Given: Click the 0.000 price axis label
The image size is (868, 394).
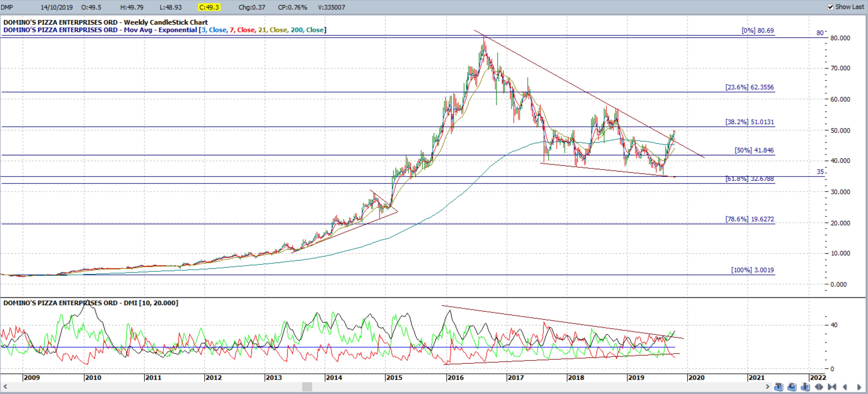Looking at the screenshot, I should (x=838, y=285).
